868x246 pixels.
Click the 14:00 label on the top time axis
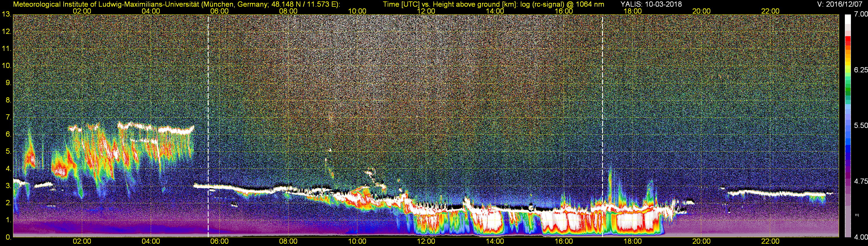click(x=495, y=11)
